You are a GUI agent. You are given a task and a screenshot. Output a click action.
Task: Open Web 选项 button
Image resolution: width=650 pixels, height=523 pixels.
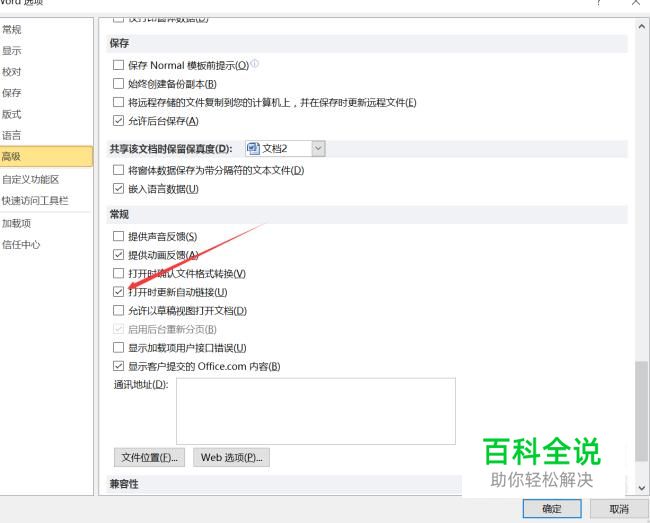pos(231,458)
